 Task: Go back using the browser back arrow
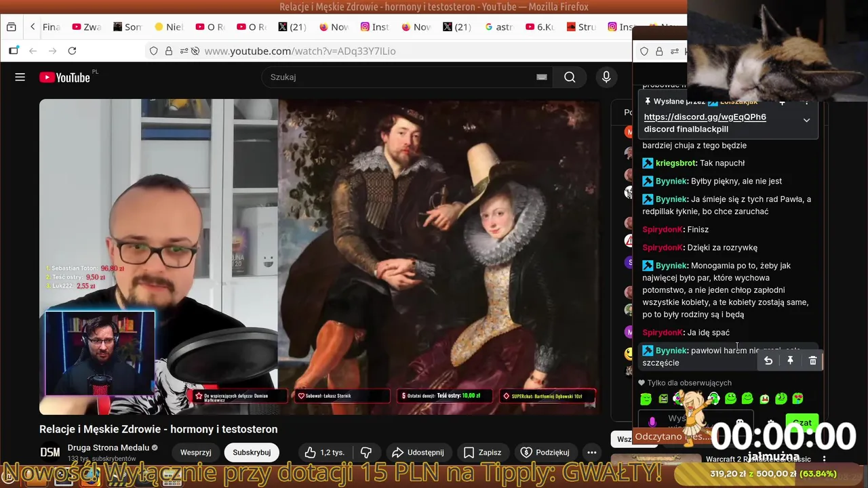33,51
